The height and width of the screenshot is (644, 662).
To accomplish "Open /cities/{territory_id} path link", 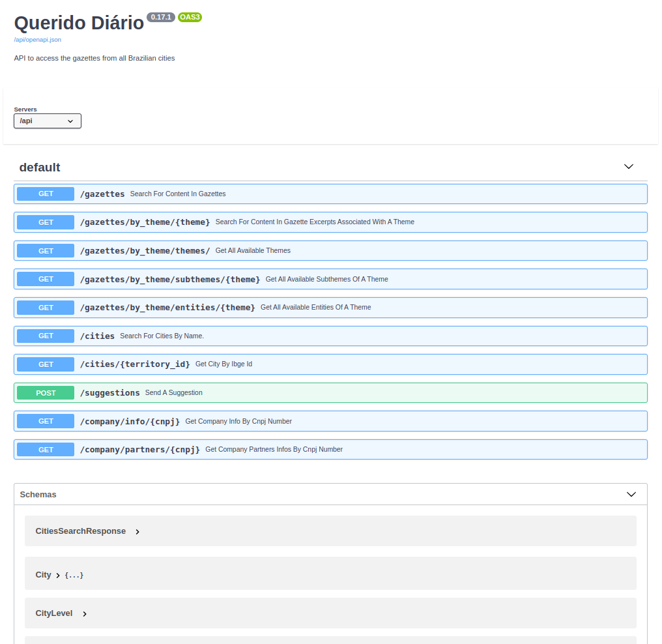I will 135,364.
